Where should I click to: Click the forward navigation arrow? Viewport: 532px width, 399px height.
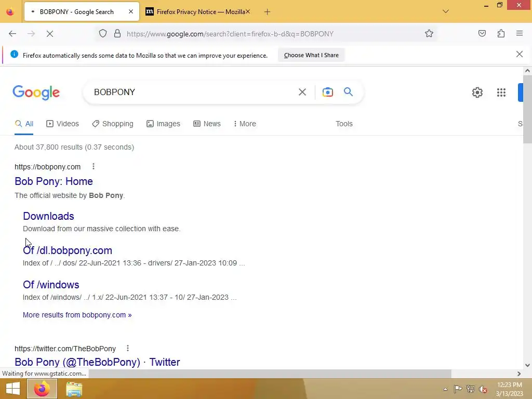pos(31,34)
